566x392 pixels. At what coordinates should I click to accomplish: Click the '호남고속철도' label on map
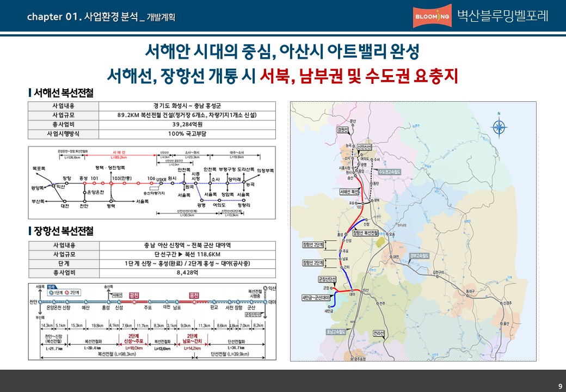[x=336, y=332]
